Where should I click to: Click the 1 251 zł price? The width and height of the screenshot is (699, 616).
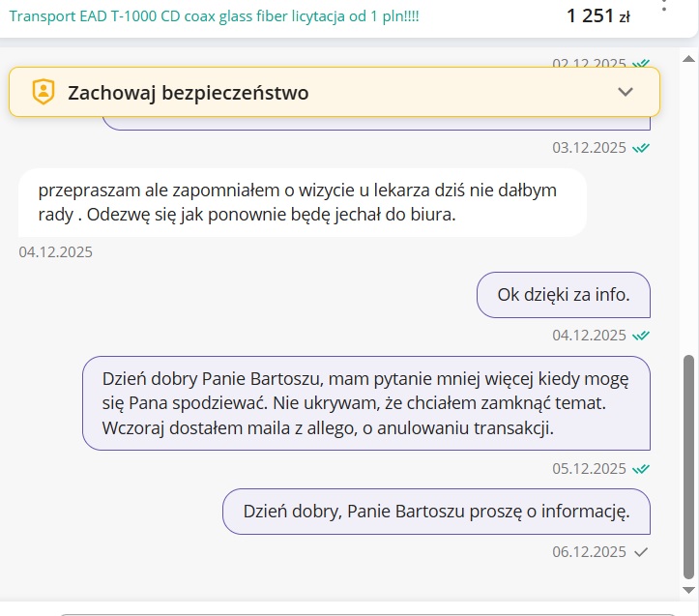(x=597, y=15)
